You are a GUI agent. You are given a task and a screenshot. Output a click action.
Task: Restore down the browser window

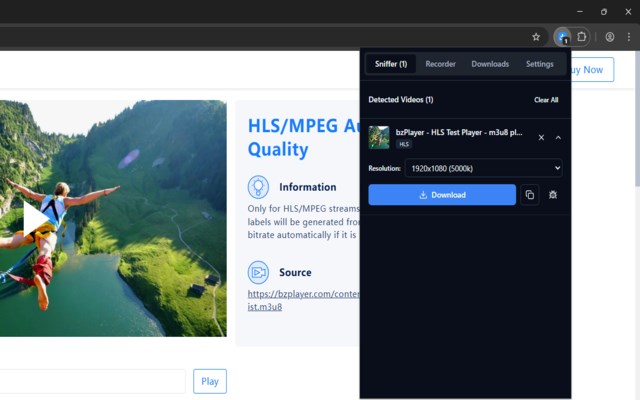click(x=604, y=11)
